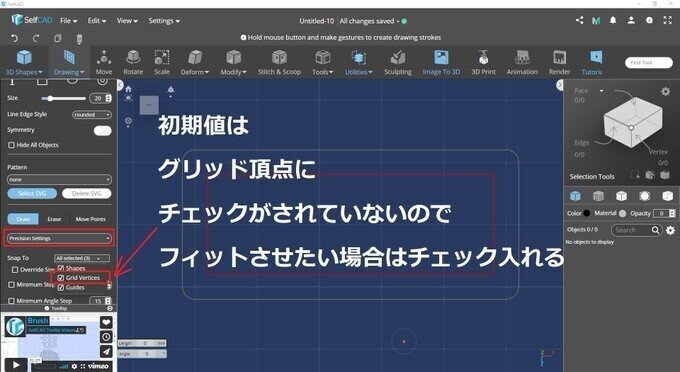The width and height of the screenshot is (680, 372).
Task: Switch to Erase mode tab
Action: (x=54, y=219)
